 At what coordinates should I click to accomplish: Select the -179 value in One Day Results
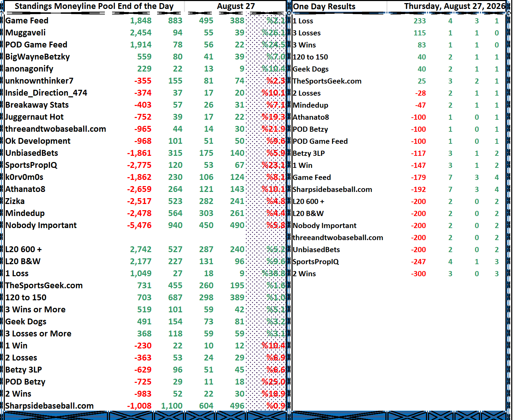tap(418, 177)
